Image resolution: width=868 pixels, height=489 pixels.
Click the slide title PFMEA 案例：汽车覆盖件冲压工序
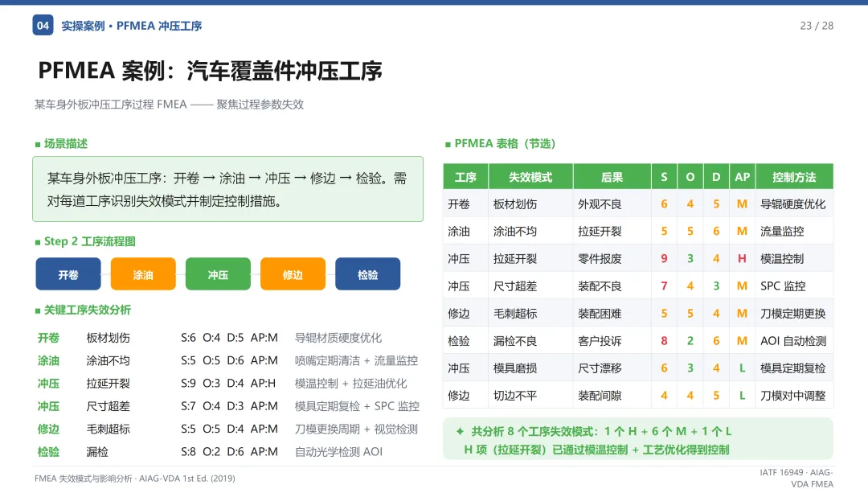210,71
